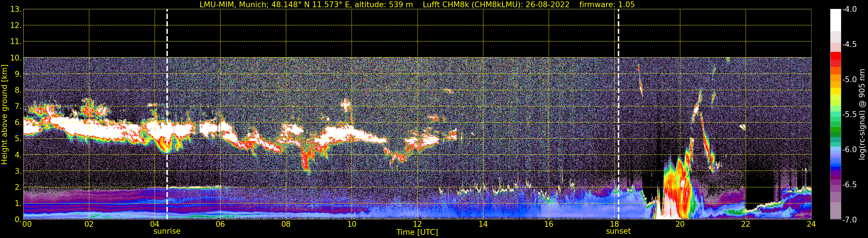Click the '12.' height axis tick label
This screenshot has height=238, width=868.
click(x=16, y=26)
